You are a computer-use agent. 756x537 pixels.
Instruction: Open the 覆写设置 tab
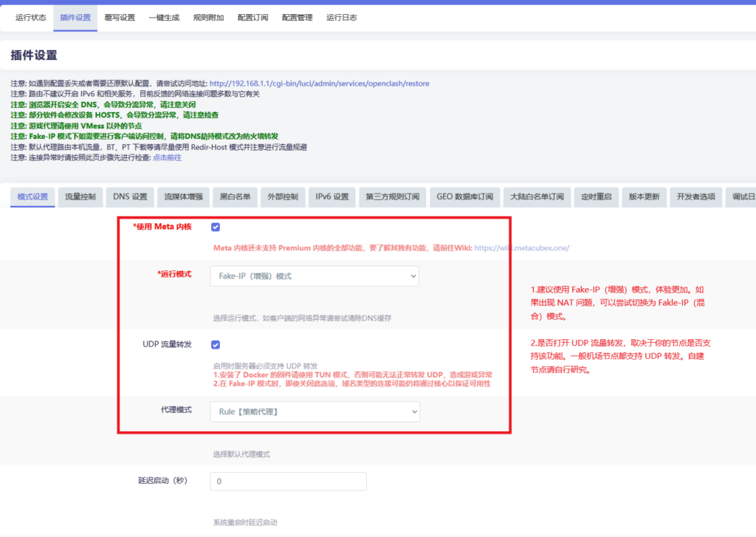(120, 18)
